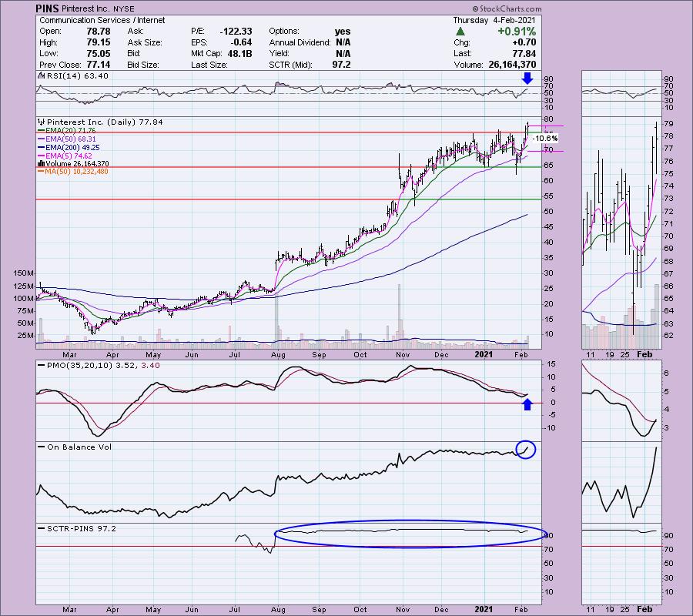693x616 pixels.
Task: Click the On Balance Vol label
Action: point(75,447)
